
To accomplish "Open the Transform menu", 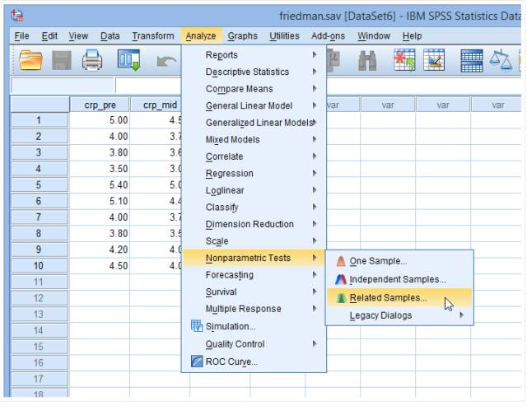I will (x=153, y=35).
